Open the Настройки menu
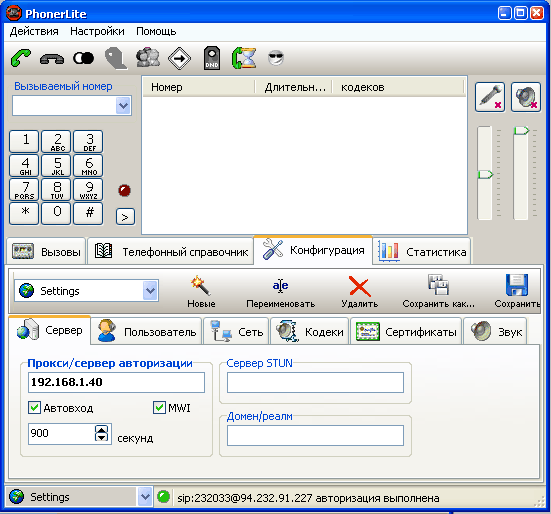This screenshot has height=514, width=551. [97, 32]
